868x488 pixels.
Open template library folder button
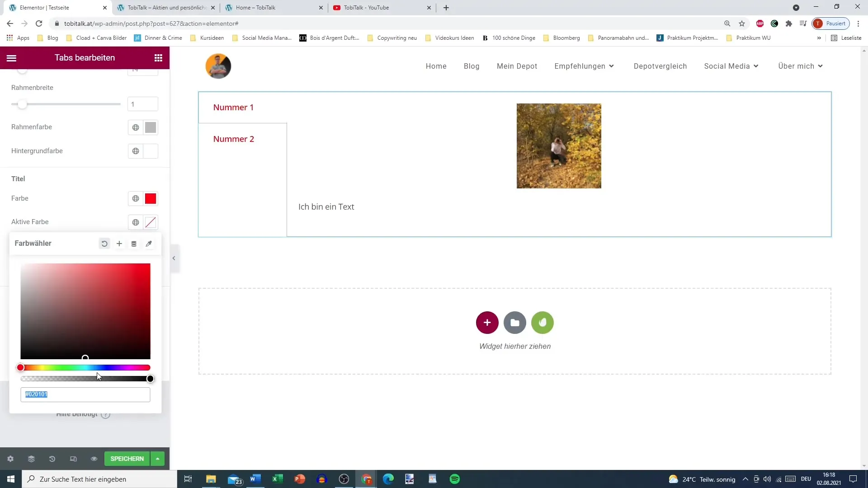(x=515, y=323)
